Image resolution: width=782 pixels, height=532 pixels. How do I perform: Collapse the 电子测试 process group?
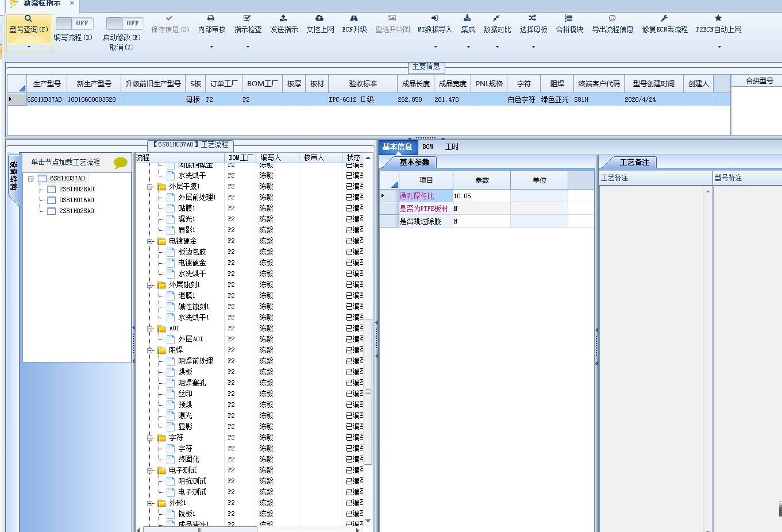point(151,471)
